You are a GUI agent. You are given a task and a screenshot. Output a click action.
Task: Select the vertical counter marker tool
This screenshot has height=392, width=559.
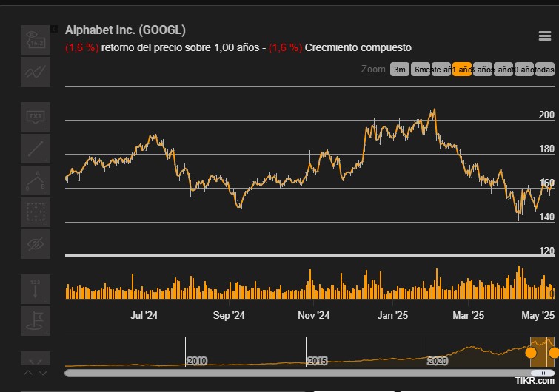(35, 288)
